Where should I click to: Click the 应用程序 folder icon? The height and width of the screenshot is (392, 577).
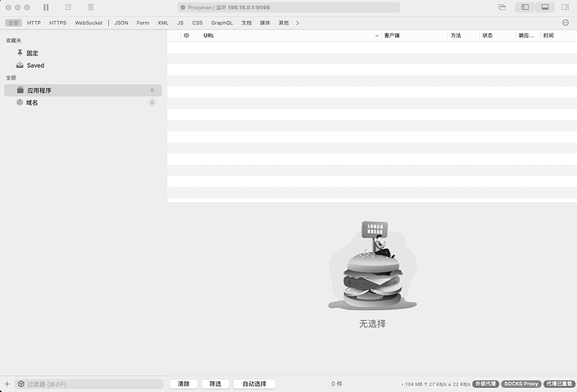pos(20,90)
